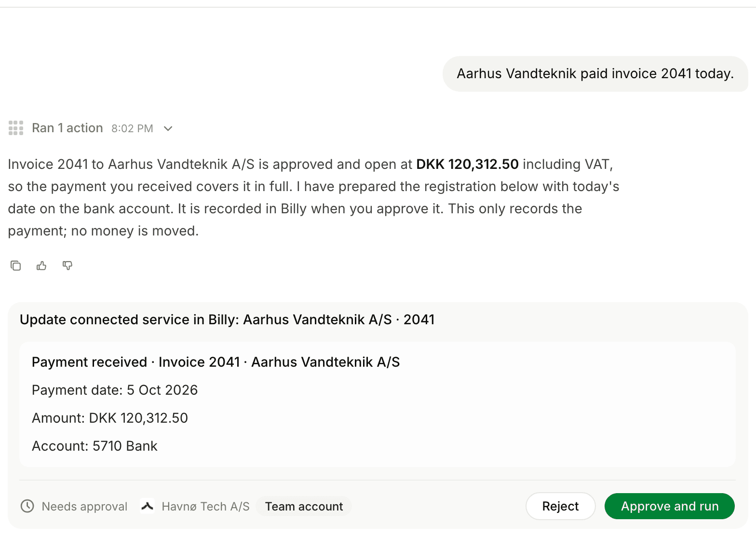Click the 8:02 PM timestamp
756x552 pixels.
click(132, 128)
